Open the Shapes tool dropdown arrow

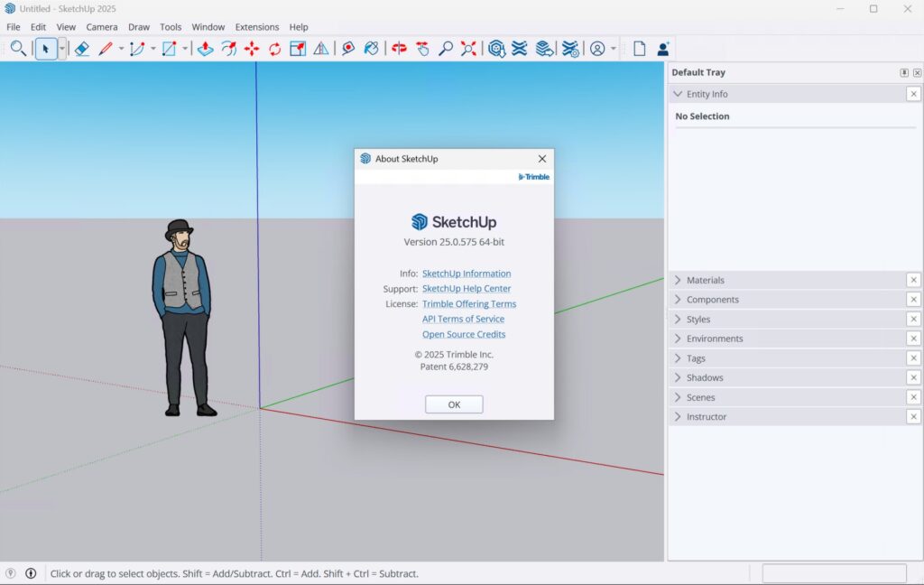185,49
